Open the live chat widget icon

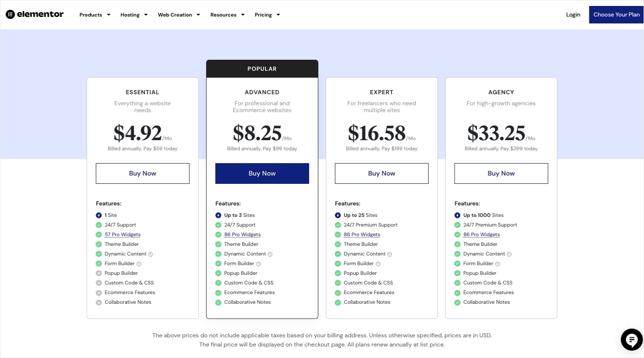pos(632,340)
